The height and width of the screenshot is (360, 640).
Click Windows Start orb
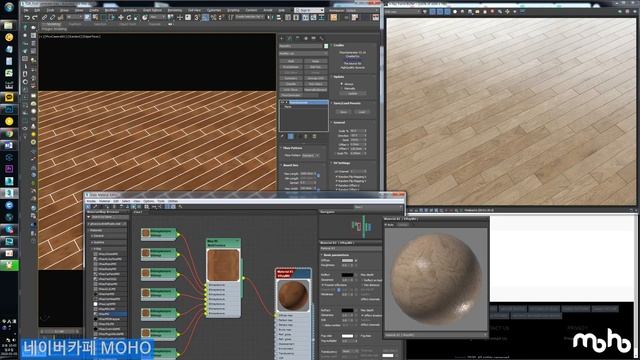coord(9,7)
